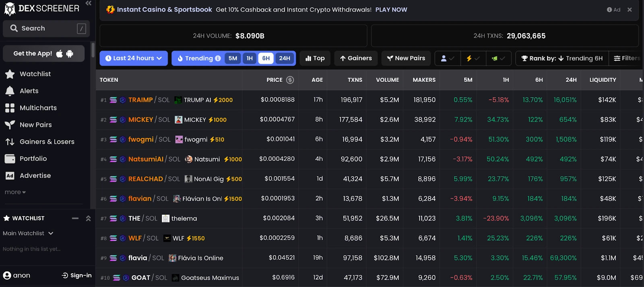The image size is (644, 287).
Task: Sort by the AGE column header
Action: click(317, 80)
